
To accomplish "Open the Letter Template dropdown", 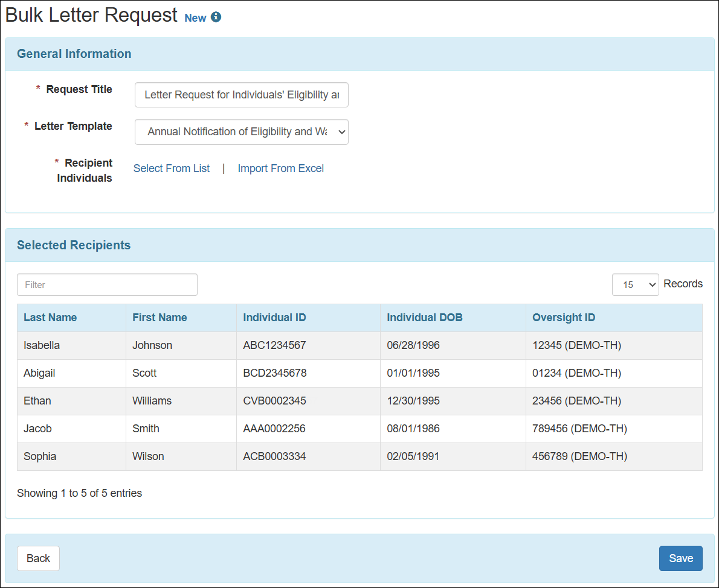I will click(242, 132).
